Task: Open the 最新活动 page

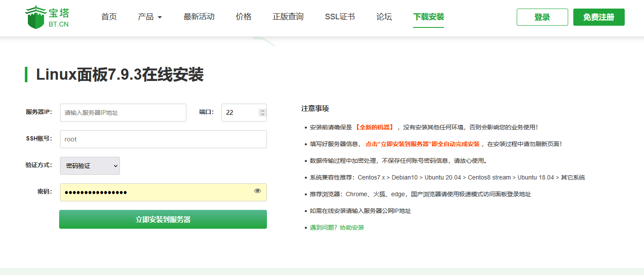Action: [199, 17]
